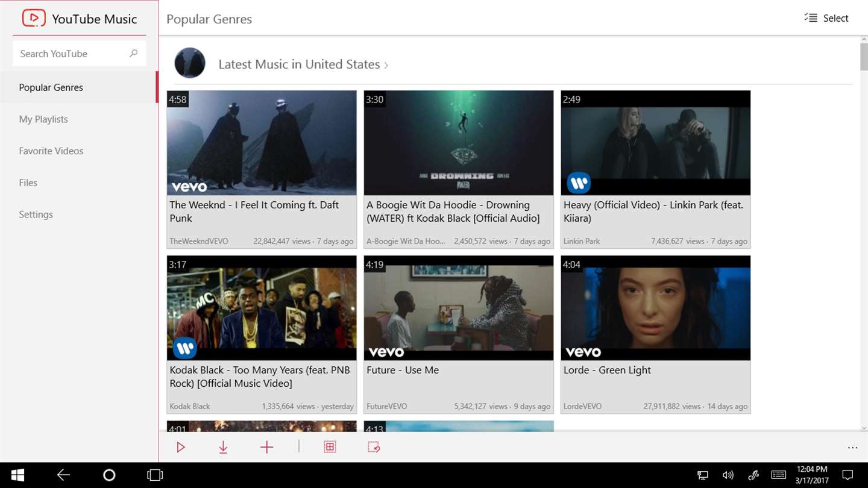Open the touch keyboard tray icon
The height and width of the screenshot is (488, 868).
coord(778,475)
